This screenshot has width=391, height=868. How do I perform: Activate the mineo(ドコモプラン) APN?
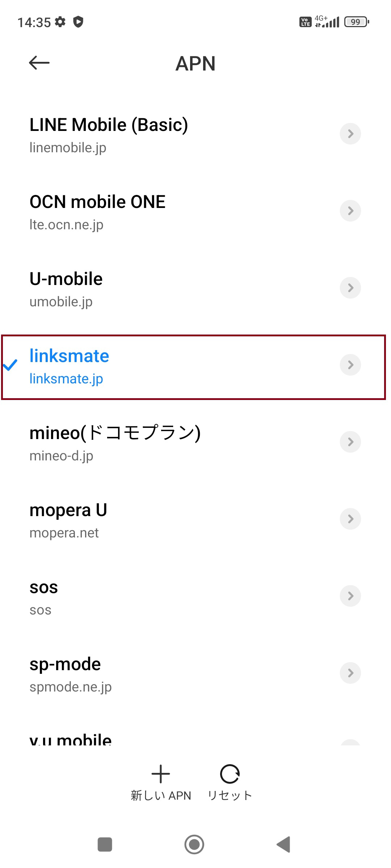point(145,441)
